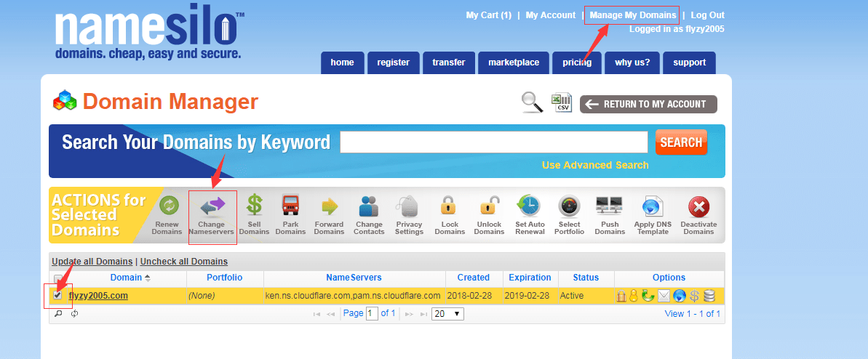The height and width of the screenshot is (359, 868).
Task: Click the page number input box
Action: pyautogui.click(x=372, y=314)
